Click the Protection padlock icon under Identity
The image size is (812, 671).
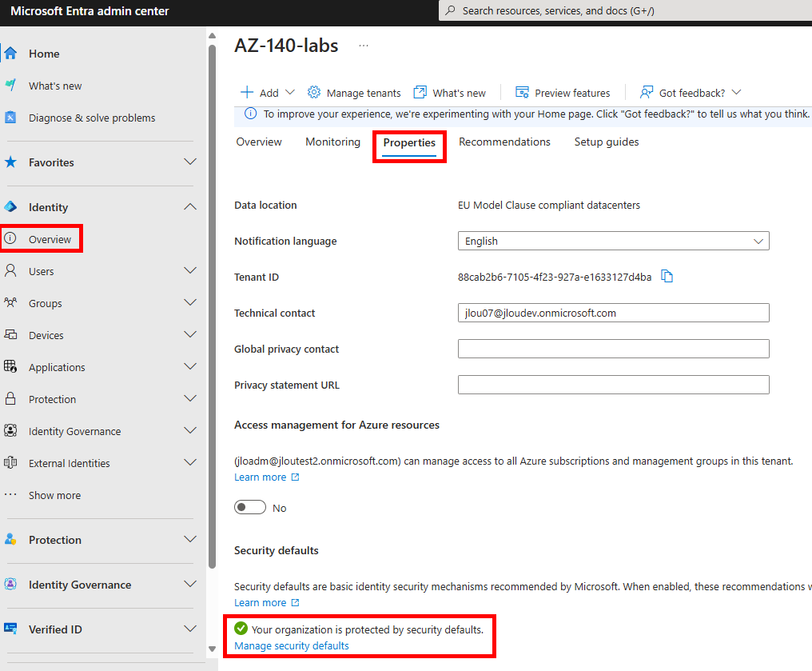tap(11, 399)
